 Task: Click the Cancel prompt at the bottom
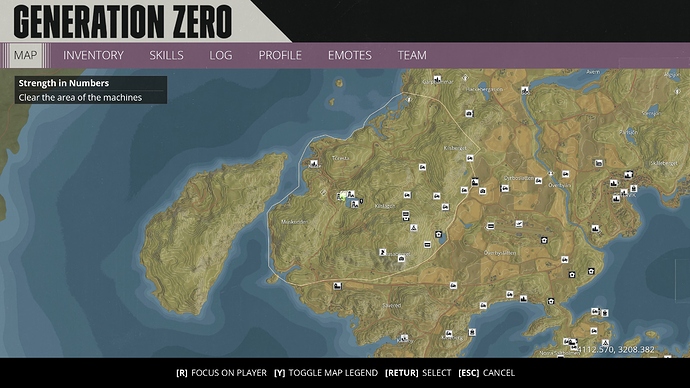[486, 373]
